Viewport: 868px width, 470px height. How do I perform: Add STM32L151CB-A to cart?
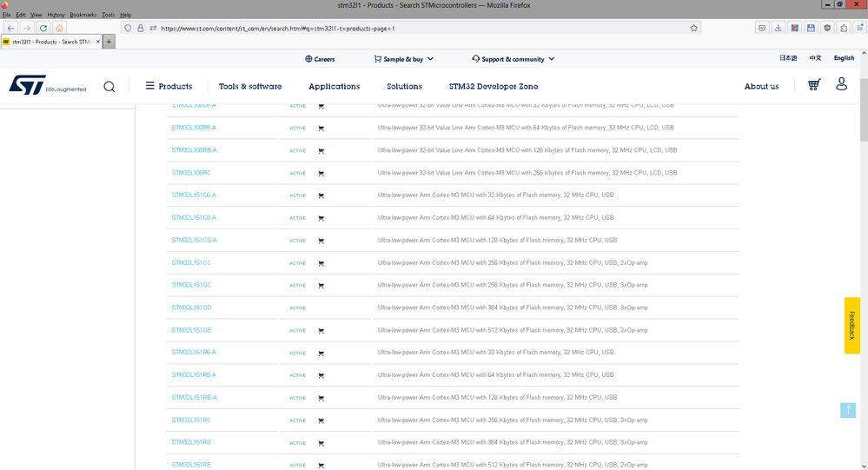point(321,241)
